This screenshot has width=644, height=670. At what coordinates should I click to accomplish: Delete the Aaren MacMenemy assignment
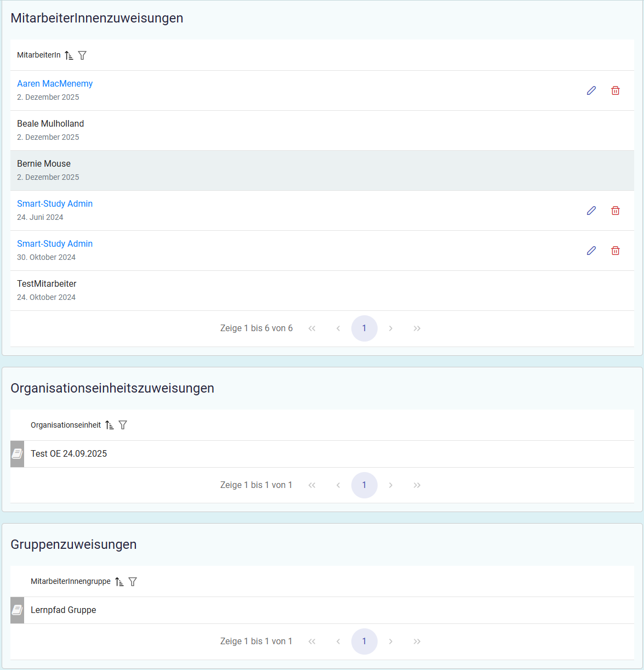tap(615, 90)
